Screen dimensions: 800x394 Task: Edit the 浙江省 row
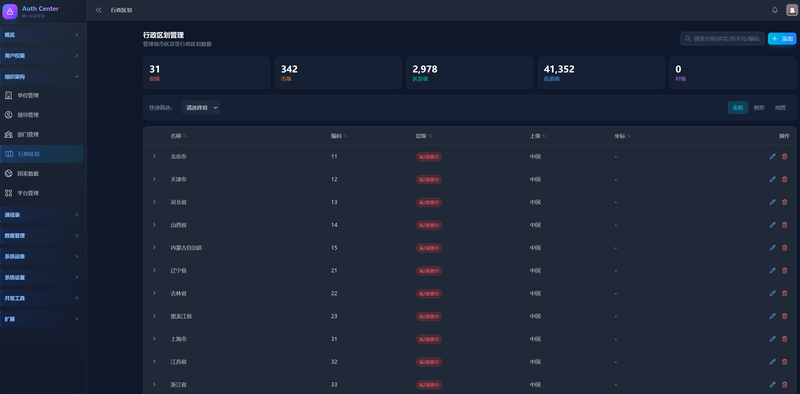click(x=772, y=384)
